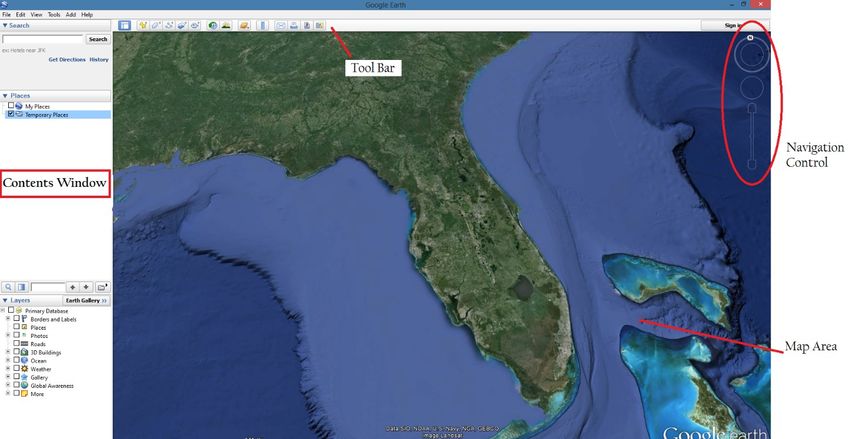850x439 pixels.
Task: Expand the Ocean tree node
Action: click(x=8, y=360)
